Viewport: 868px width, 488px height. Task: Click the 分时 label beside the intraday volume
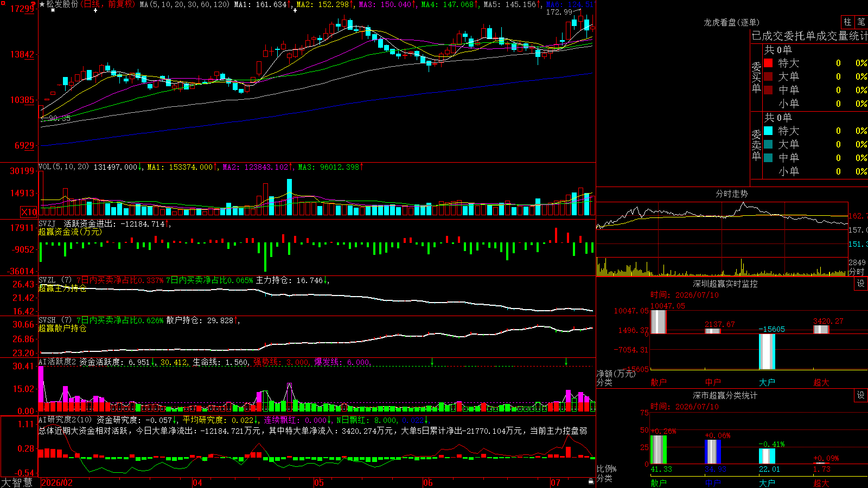tap(857, 272)
